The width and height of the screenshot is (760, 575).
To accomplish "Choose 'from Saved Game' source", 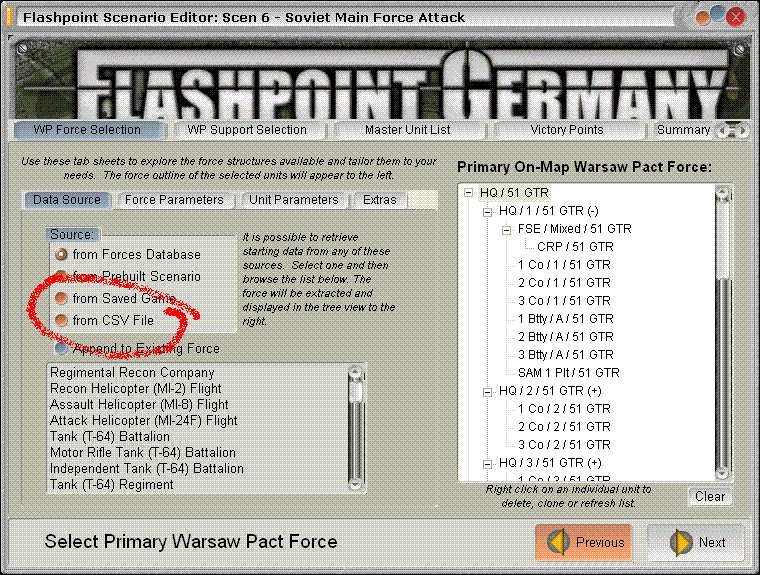I will click(115, 298).
